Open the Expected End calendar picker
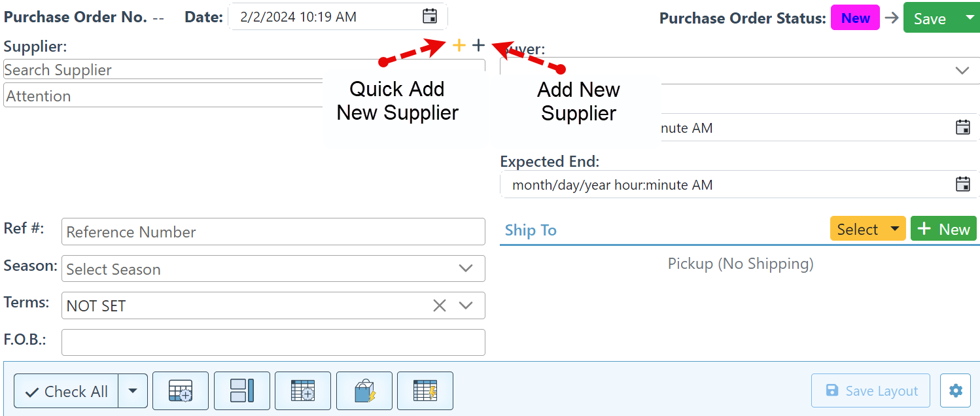The image size is (980, 416). tap(962, 184)
